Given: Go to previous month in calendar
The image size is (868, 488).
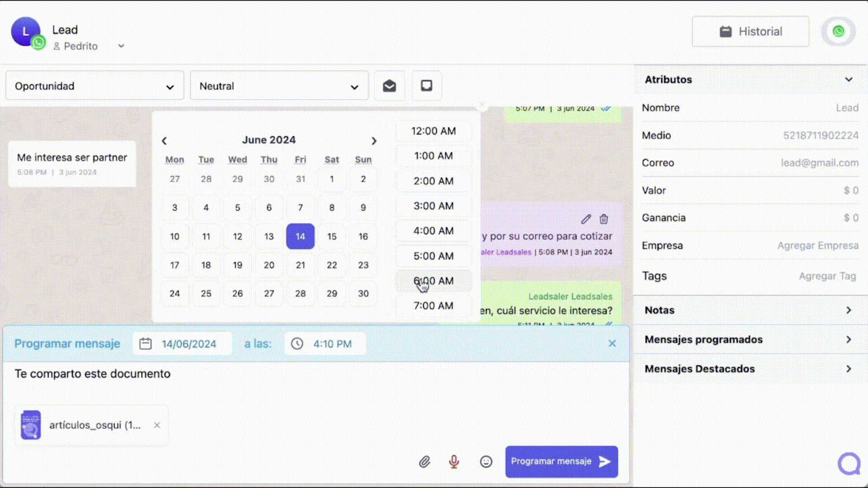Looking at the screenshot, I should 164,141.
